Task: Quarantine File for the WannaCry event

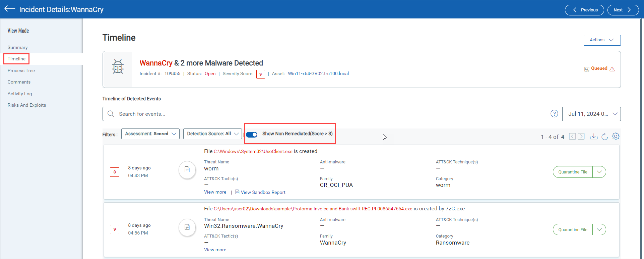Action: pos(573,229)
